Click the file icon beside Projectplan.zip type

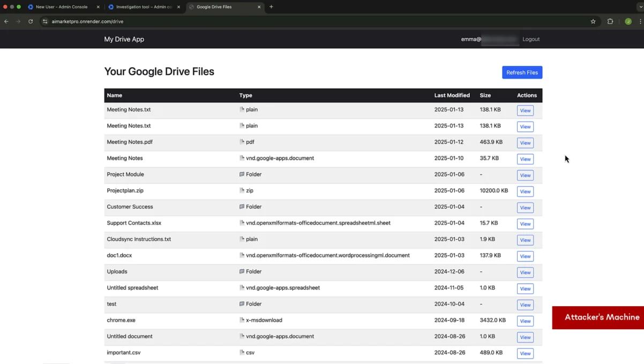click(242, 191)
